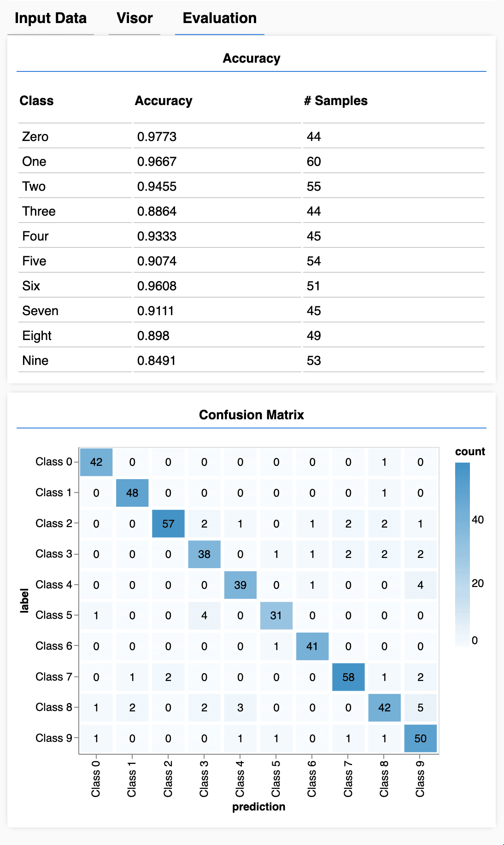The width and height of the screenshot is (504, 845).
Task: Click the Accuracy column header
Action: [x=164, y=101]
